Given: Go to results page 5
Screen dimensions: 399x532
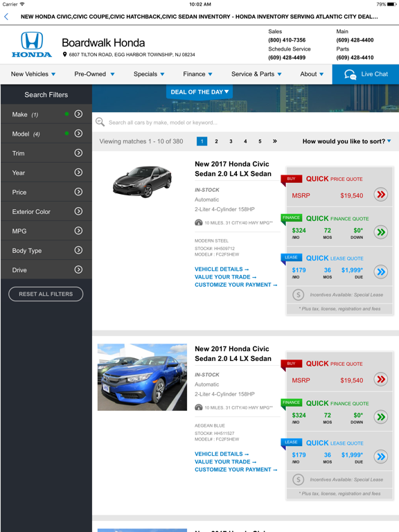Looking at the screenshot, I should [x=260, y=141].
